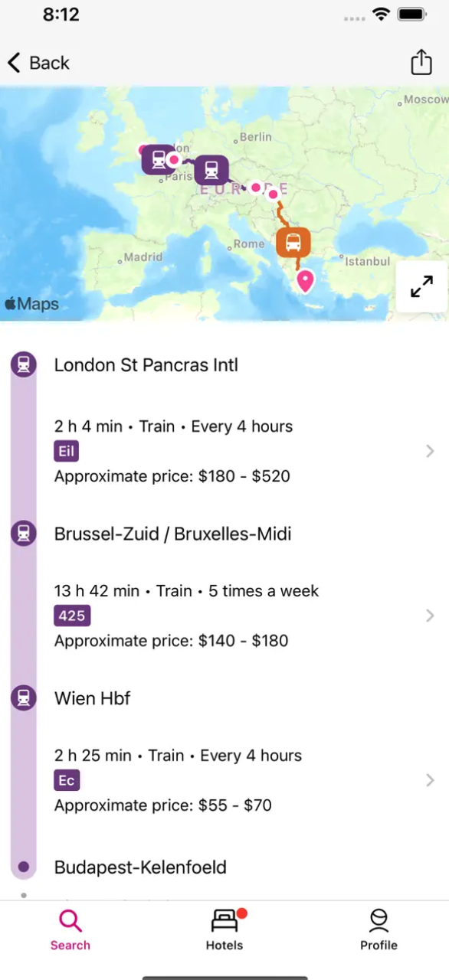The width and height of the screenshot is (449, 980).
Task: Switch to the Hotels tab
Action: pyautogui.click(x=224, y=929)
